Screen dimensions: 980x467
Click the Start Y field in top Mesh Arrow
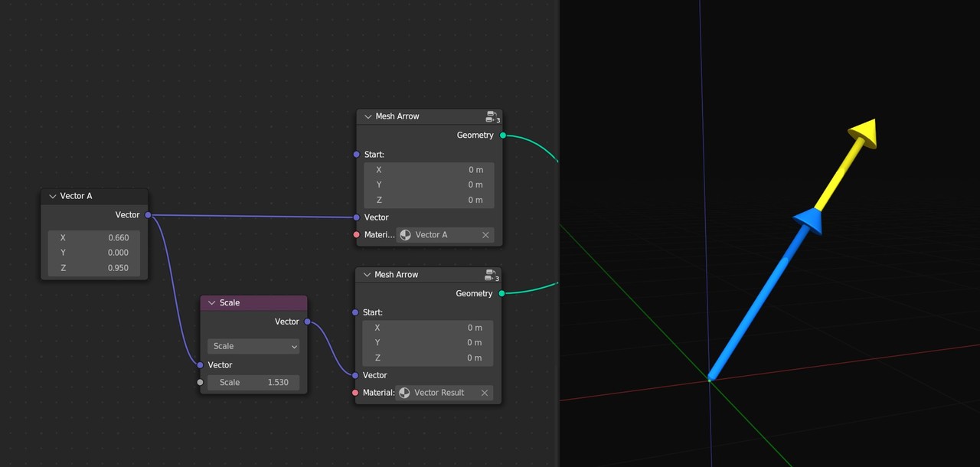click(x=429, y=185)
